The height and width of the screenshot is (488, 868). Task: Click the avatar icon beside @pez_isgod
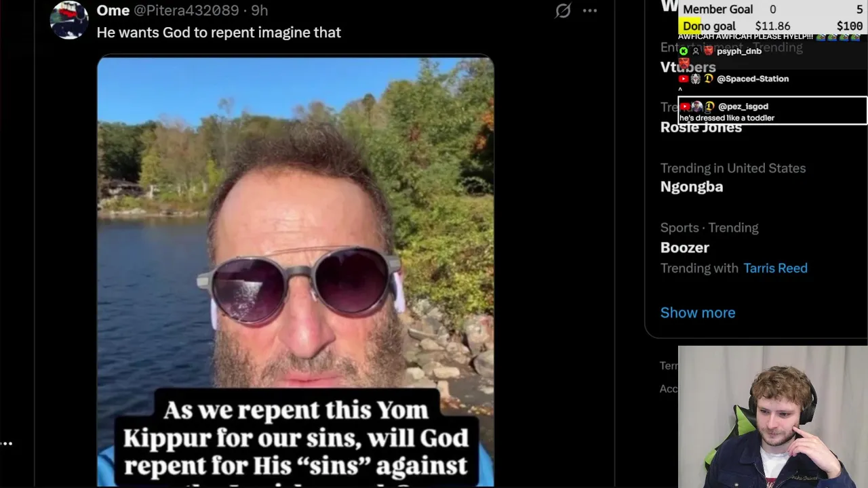697,106
